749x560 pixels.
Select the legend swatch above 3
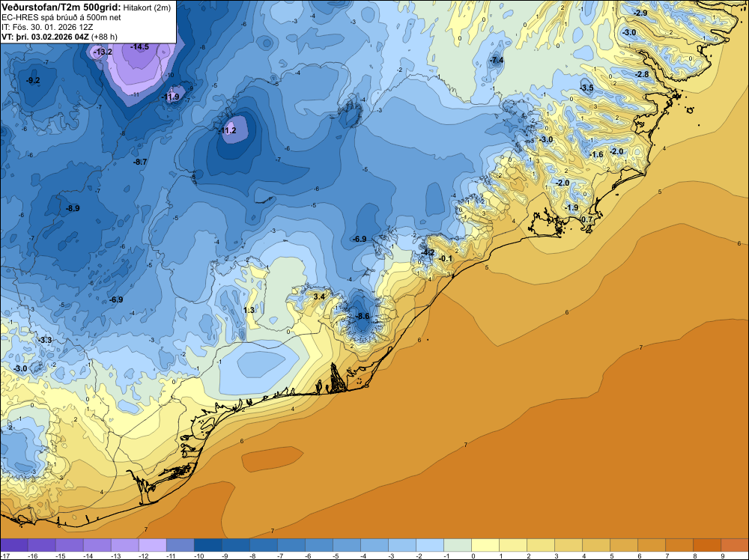pyautogui.click(x=568, y=545)
